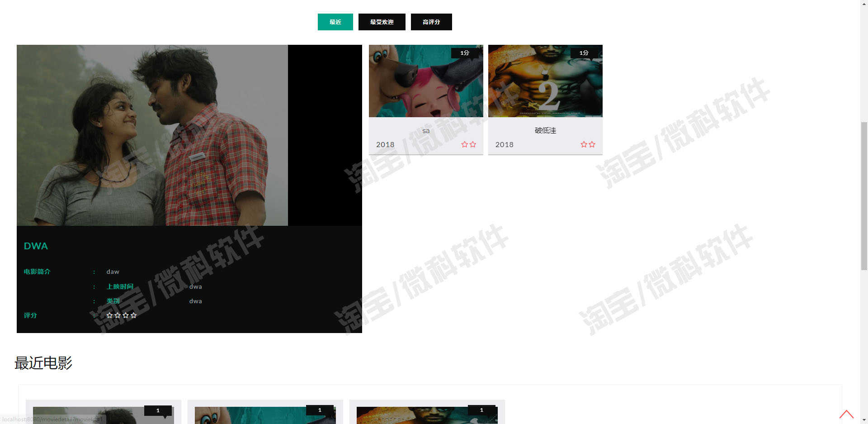The width and height of the screenshot is (868, 424).
Task: Click the page vertical scrollbar thumb
Action: (864, 196)
